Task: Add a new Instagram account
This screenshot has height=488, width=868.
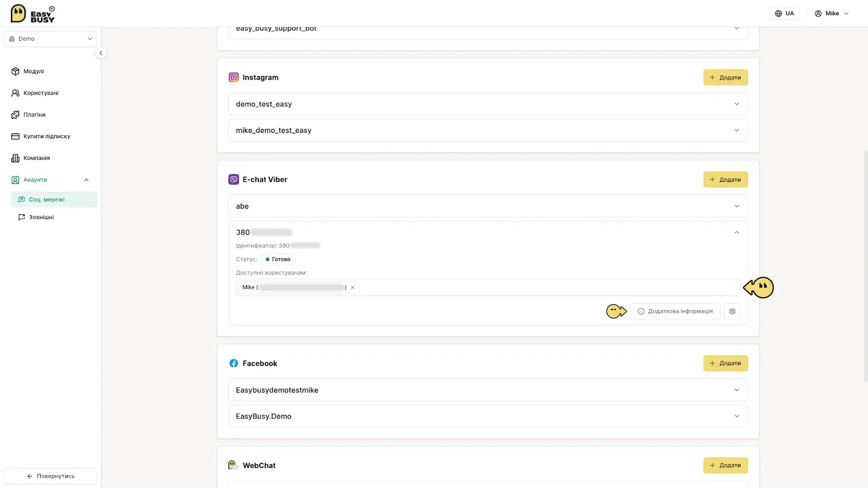Action: (725, 78)
